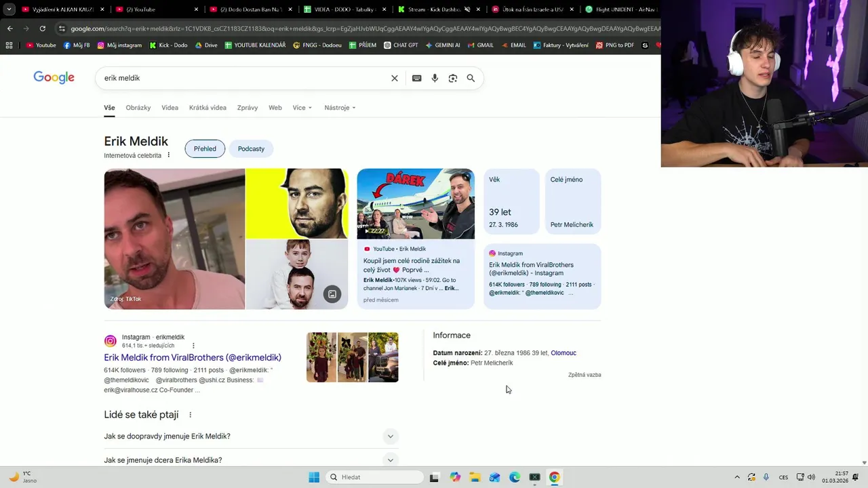This screenshot has width=868, height=488.
Task: Search by image with Google Lens icon
Action: (453, 78)
